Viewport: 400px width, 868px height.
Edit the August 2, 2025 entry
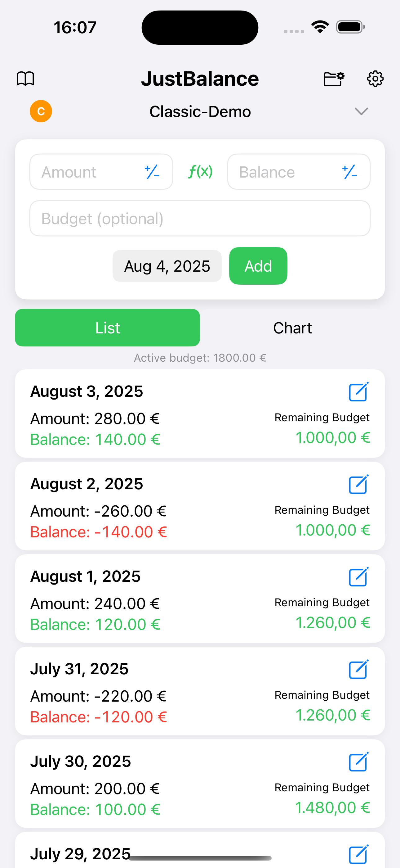pos(358,485)
